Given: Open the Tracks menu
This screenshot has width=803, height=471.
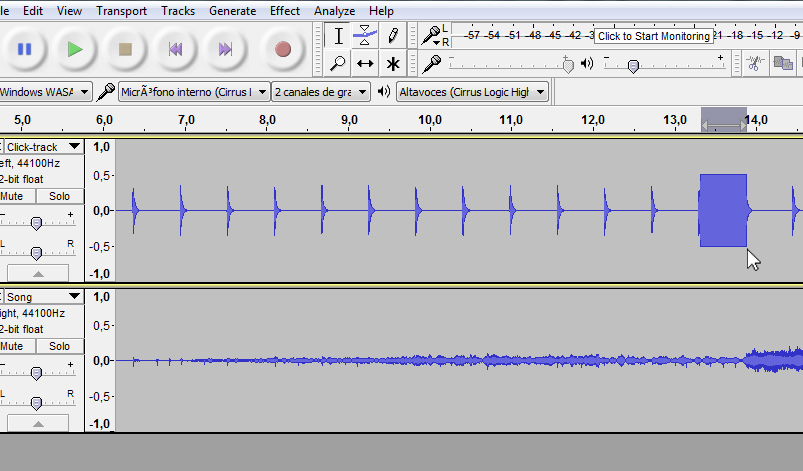Looking at the screenshot, I should pyautogui.click(x=178, y=11).
